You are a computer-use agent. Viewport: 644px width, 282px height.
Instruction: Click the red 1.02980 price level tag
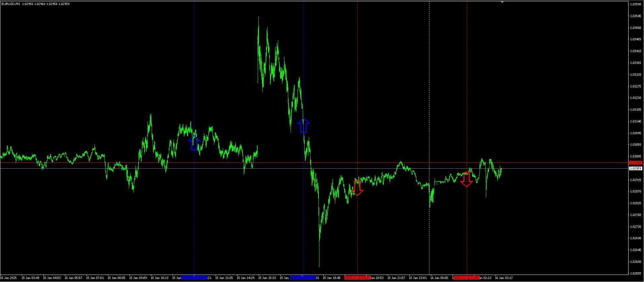point(636,163)
